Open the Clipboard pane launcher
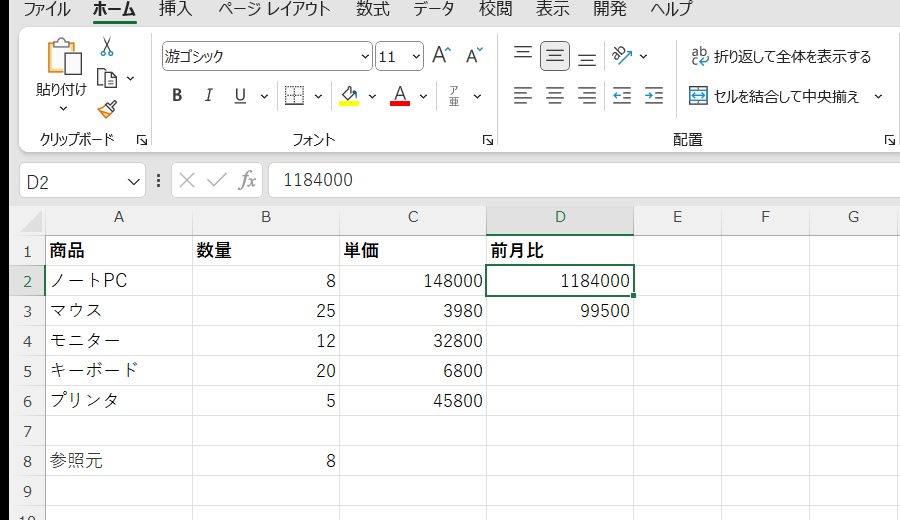900x520 pixels. [142, 140]
